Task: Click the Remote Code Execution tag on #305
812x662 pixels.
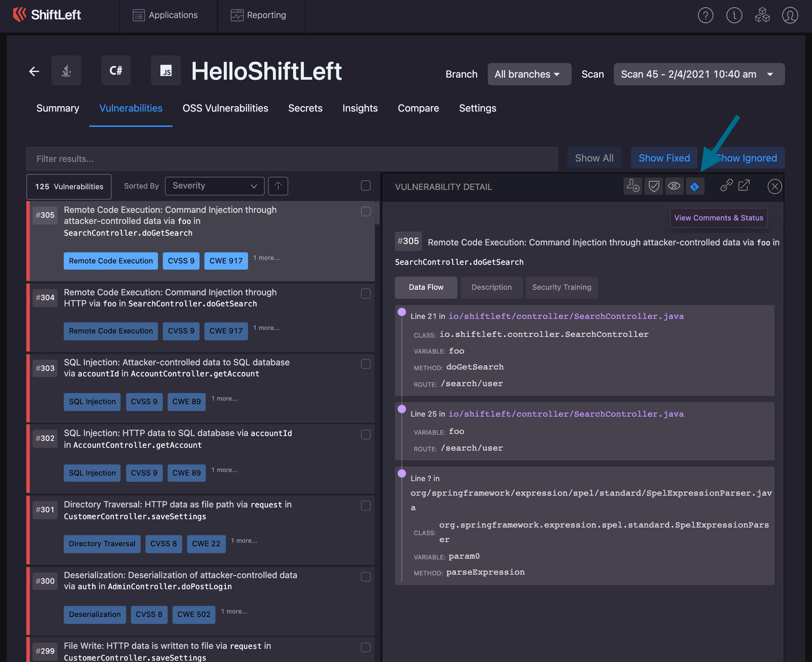Action: pyautogui.click(x=111, y=261)
